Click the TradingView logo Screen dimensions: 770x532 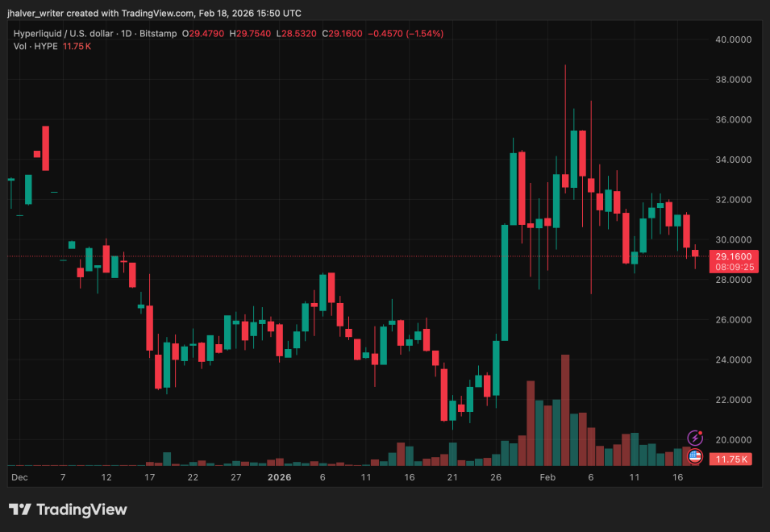pyautogui.click(x=68, y=510)
